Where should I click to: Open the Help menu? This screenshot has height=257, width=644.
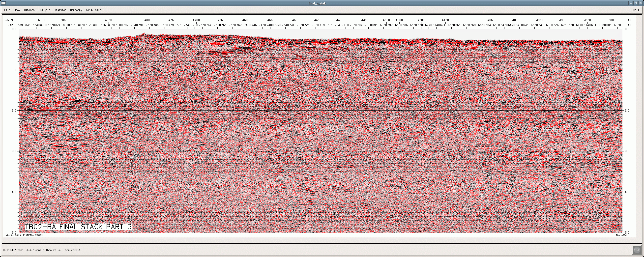coord(636,10)
